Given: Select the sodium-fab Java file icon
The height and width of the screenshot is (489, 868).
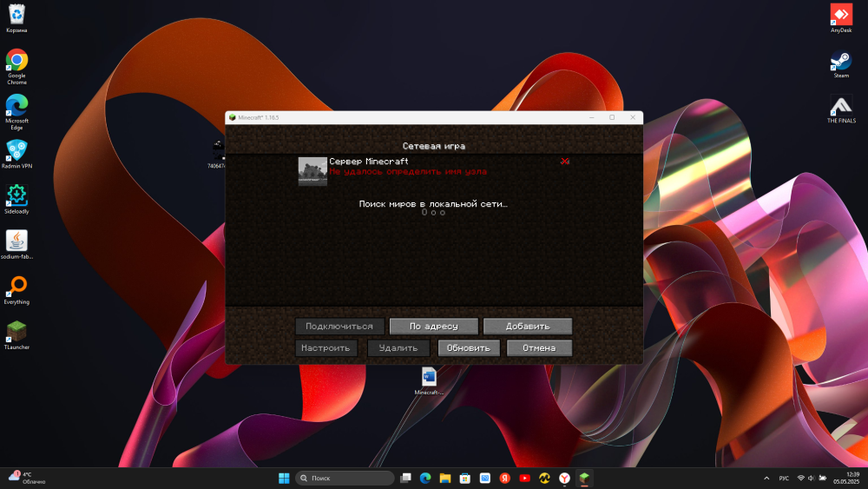Looking at the screenshot, I should 16,245.
